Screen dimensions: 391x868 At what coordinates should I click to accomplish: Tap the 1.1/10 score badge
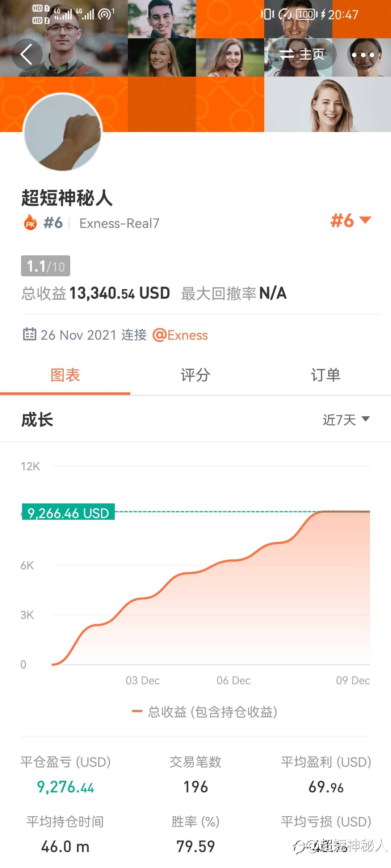pos(46,266)
